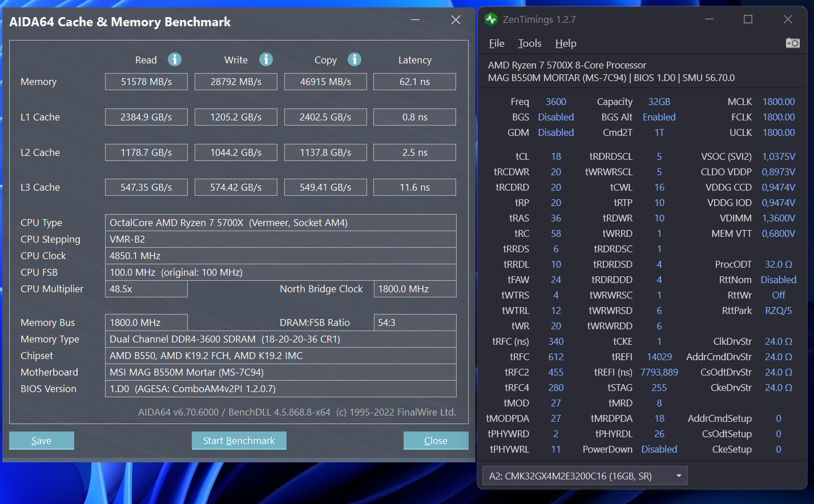Click the Capacity value 32GB
This screenshot has height=504, width=814.
[659, 102]
